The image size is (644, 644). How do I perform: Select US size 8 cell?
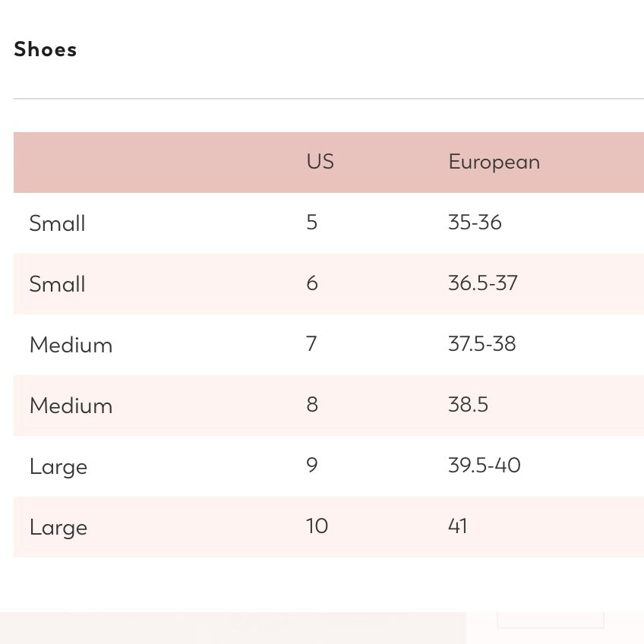[x=312, y=405]
